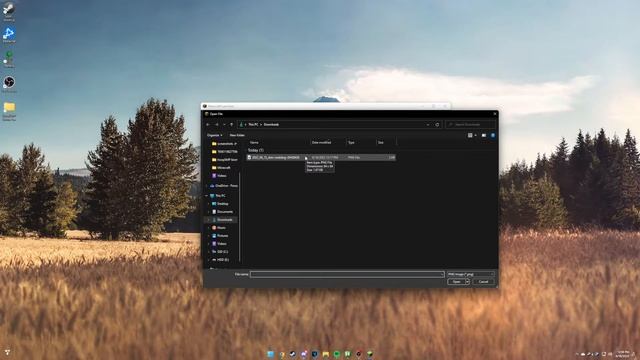Select the SSD (C:) drive

[220, 251]
